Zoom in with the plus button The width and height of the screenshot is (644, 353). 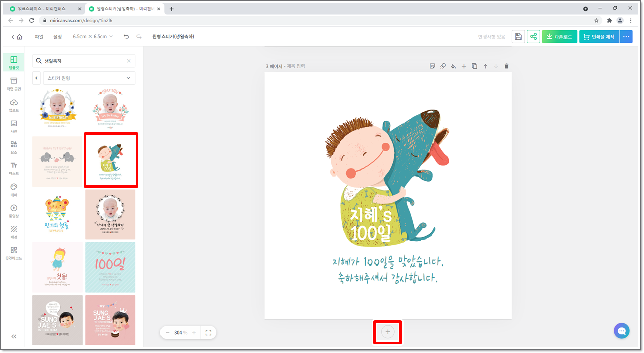tap(194, 332)
